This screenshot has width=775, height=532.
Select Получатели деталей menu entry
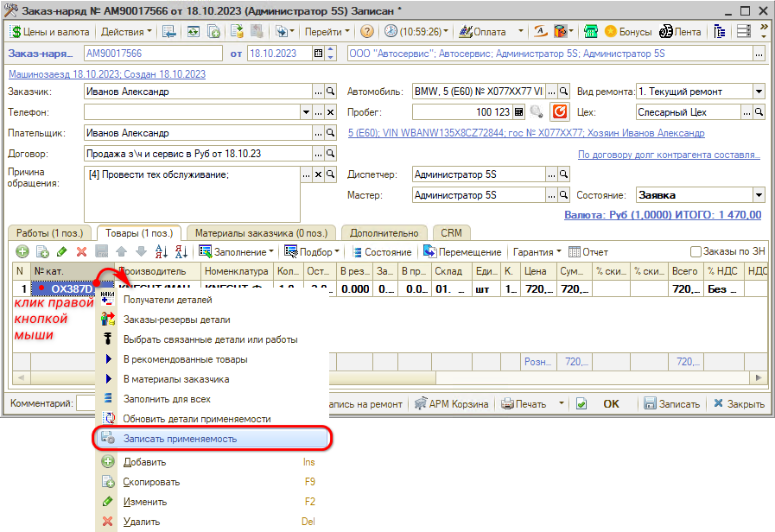(213, 300)
